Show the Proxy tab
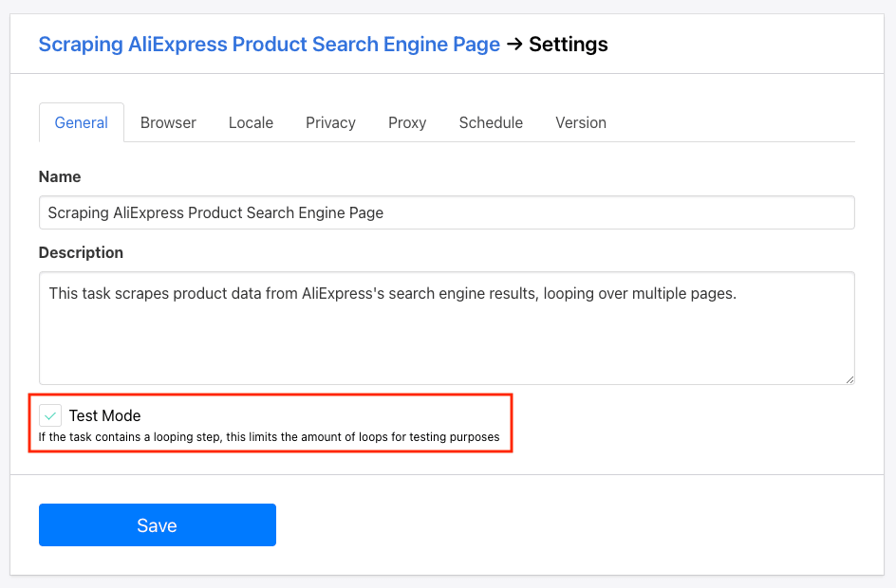 tap(407, 122)
